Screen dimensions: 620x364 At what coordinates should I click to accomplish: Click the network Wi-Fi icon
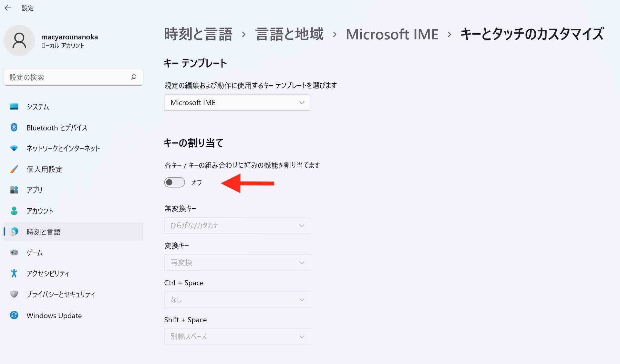point(14,148)
